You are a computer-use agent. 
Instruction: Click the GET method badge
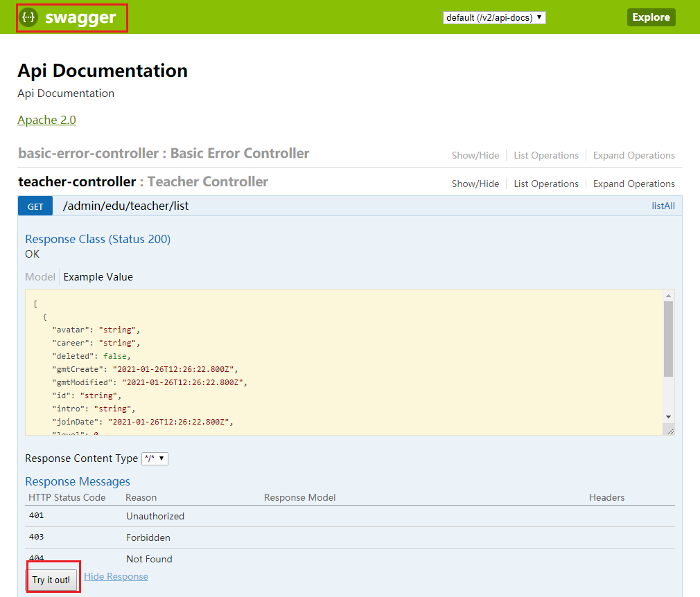click(35, 206)
